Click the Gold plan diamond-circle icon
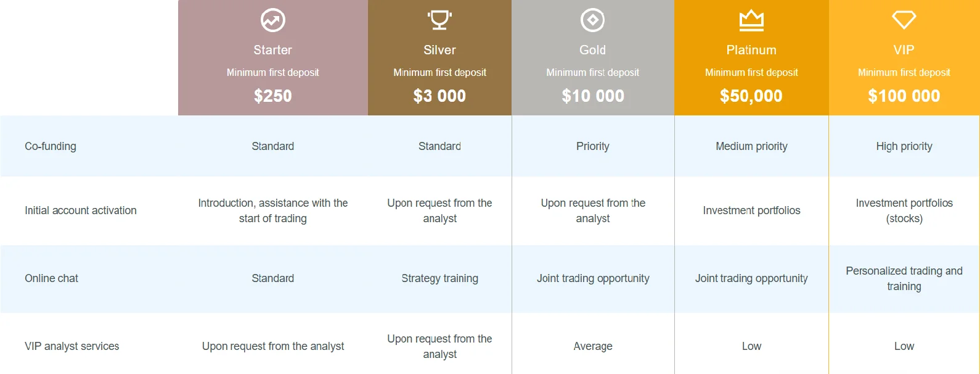 pyautogui.click(x=592, y=20)
